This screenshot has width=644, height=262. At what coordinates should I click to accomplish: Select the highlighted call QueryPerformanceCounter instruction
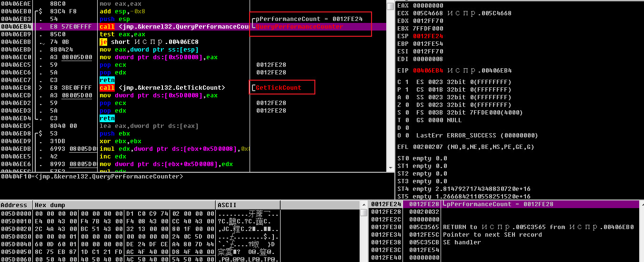pos(174,27)
